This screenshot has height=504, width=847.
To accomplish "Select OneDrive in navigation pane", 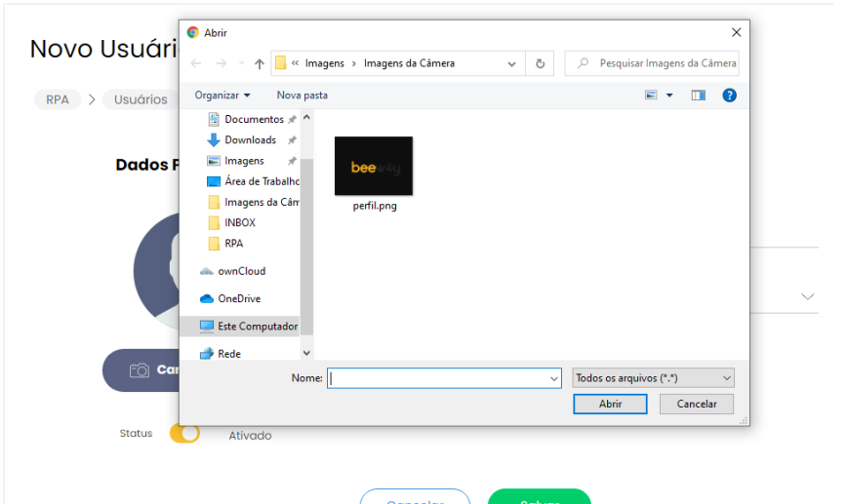I will tap(230, 298).
